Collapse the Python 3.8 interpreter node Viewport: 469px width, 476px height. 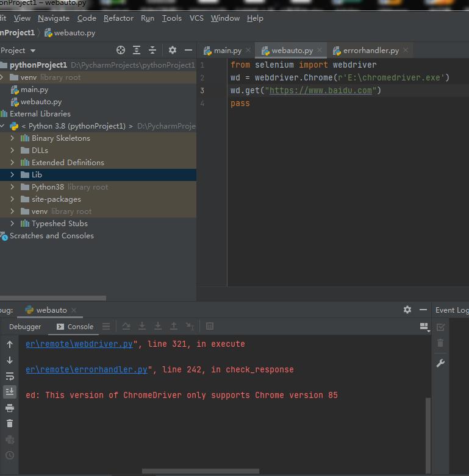[2, 126]
